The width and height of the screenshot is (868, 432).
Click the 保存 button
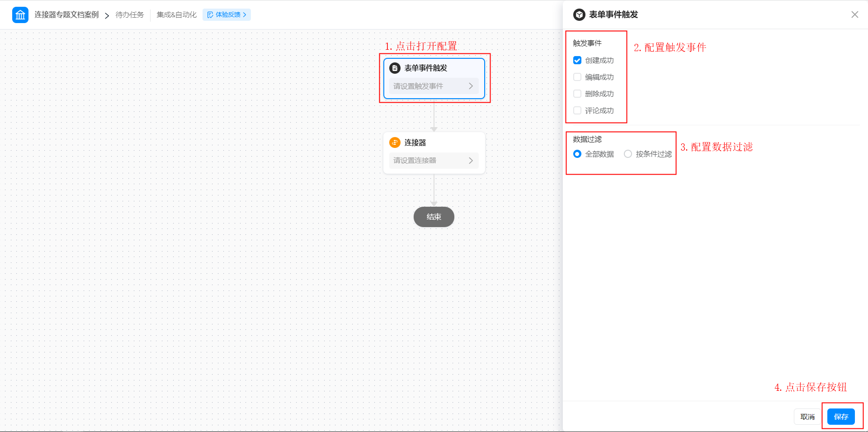[x=840, y=417]
